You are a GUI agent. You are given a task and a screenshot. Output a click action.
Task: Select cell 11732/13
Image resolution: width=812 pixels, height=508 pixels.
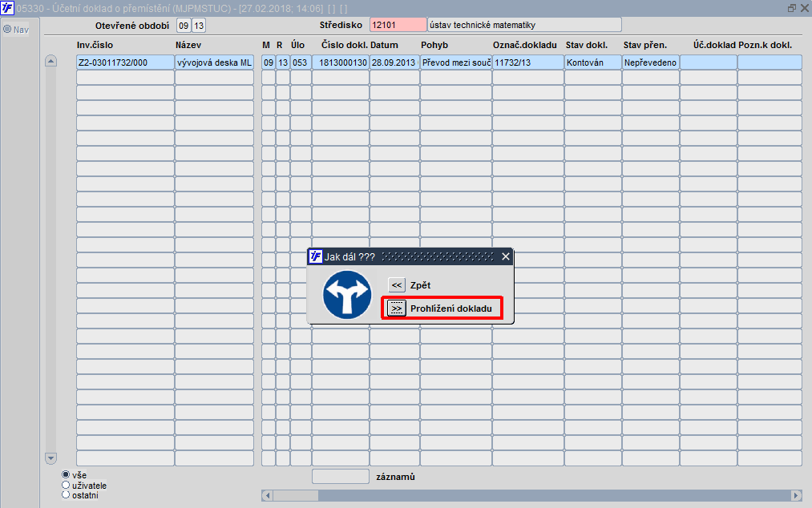point(527,62)
